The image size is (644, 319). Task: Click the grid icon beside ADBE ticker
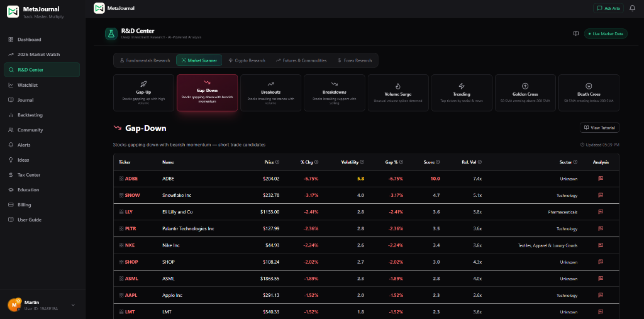(x=121, y=179)
